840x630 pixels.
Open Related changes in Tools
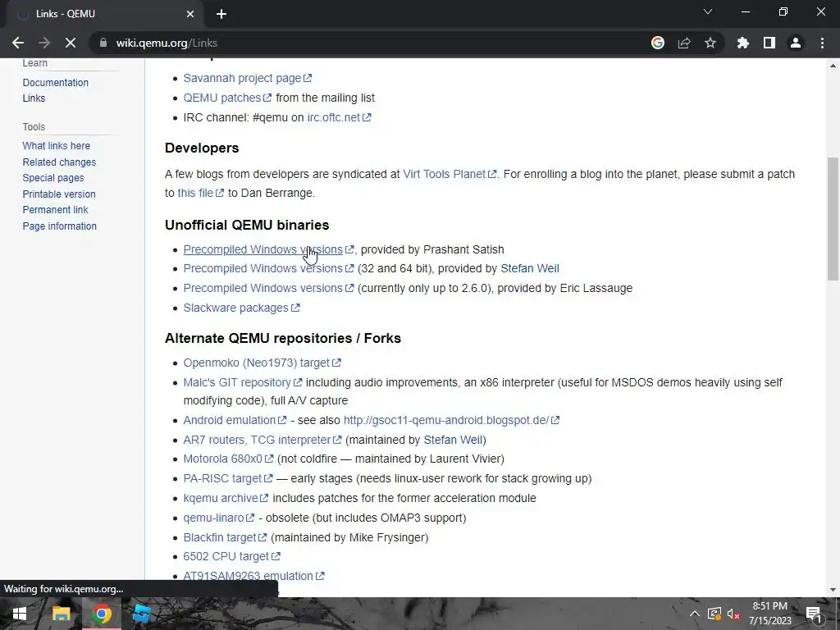pyautogui.click(x=59, y=162)
